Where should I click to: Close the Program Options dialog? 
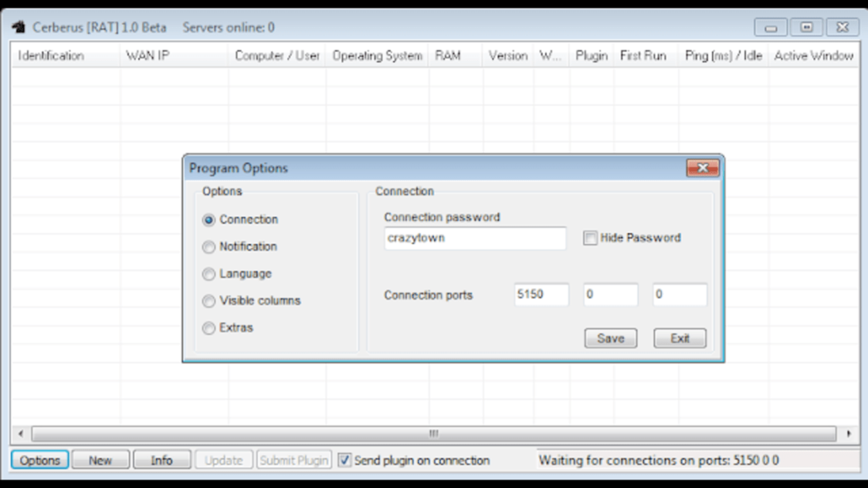703,168
